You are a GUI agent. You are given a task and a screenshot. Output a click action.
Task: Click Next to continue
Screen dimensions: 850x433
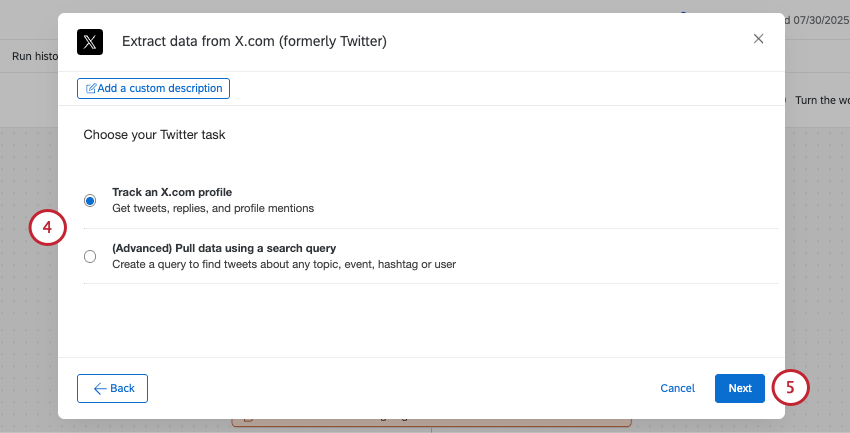[739, 388]
